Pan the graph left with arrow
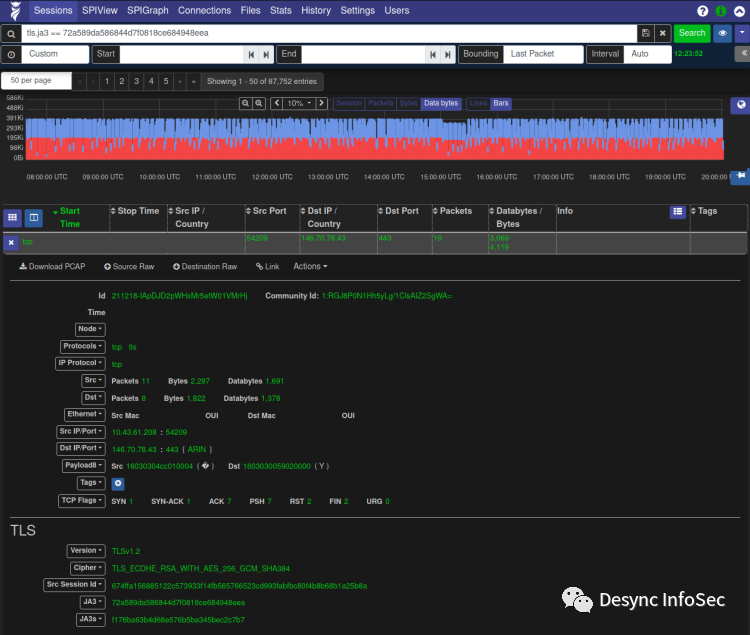750x635 pixels. click(276, 103)
